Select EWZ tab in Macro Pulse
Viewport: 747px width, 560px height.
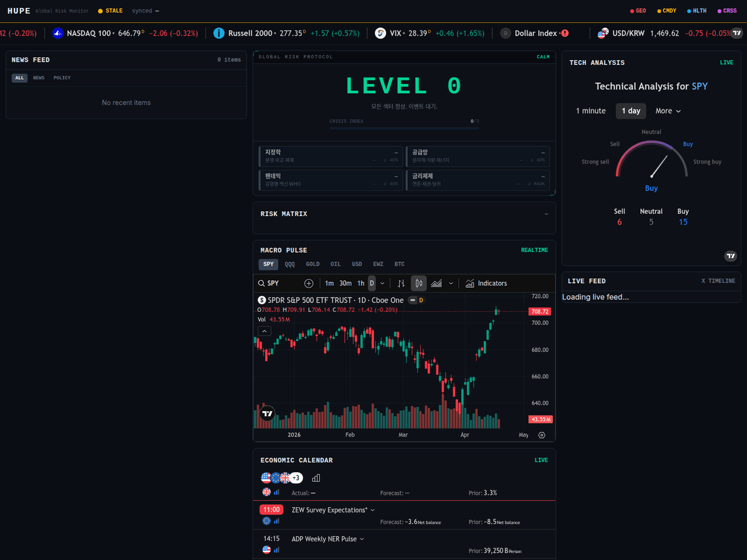[378, 264]
